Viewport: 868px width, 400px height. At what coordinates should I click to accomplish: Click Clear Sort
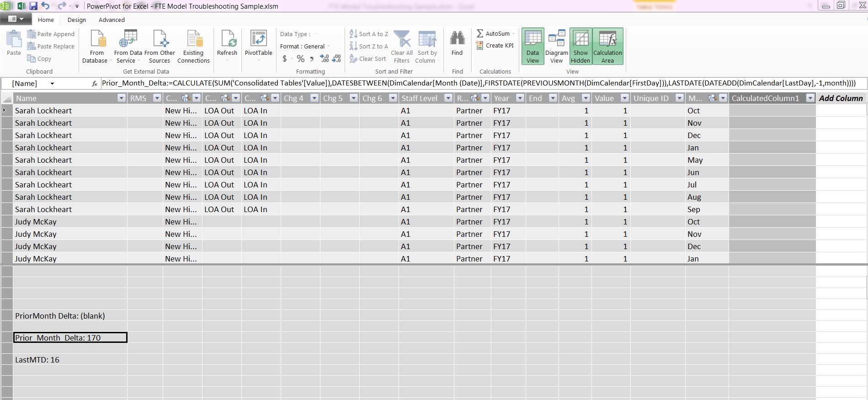pos(368,59)
